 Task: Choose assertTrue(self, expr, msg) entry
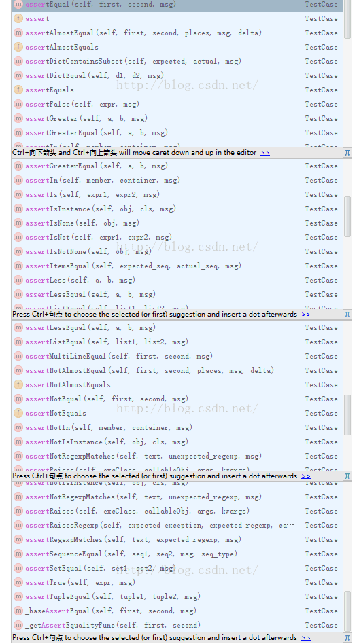177,582
